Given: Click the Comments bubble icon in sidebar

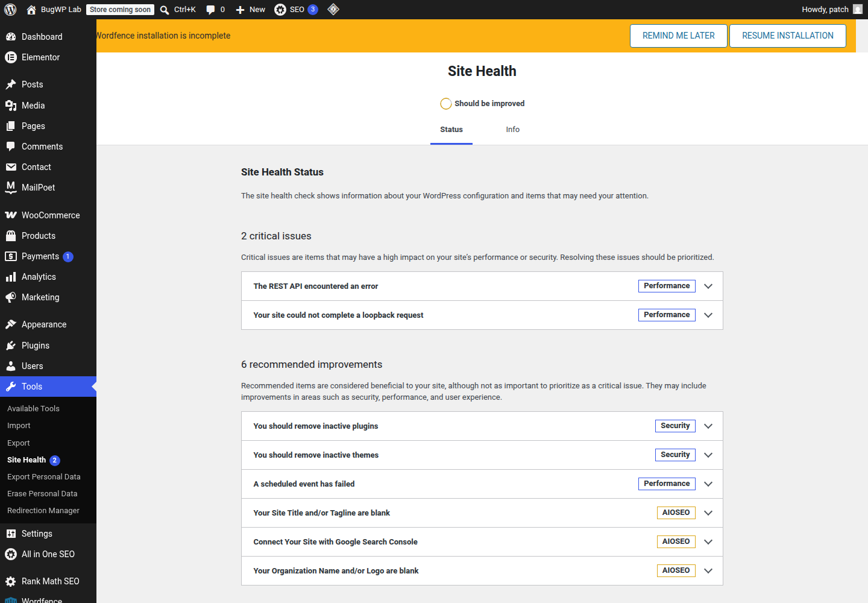Looking at the screenshot, I should (11, 147).
